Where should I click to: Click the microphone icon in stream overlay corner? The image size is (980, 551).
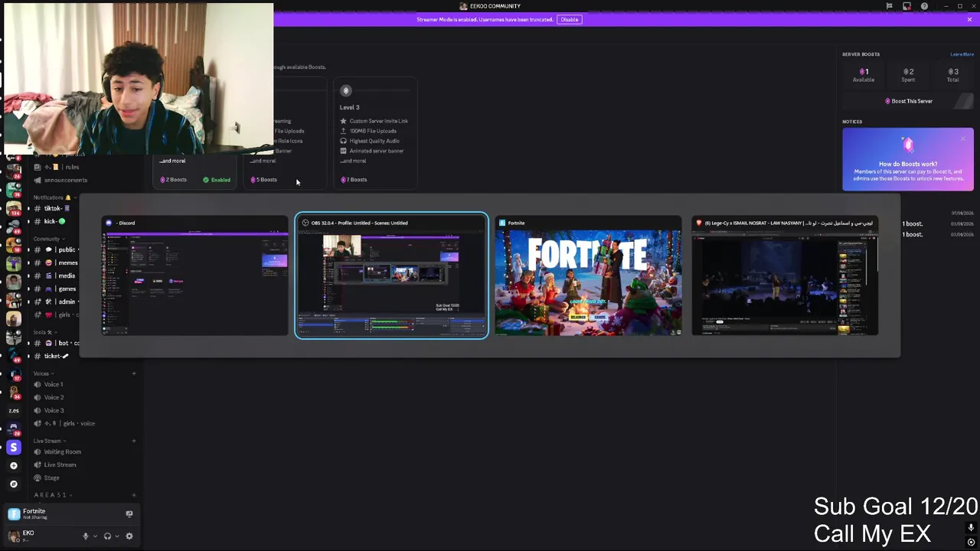click(x=971, y=528)
